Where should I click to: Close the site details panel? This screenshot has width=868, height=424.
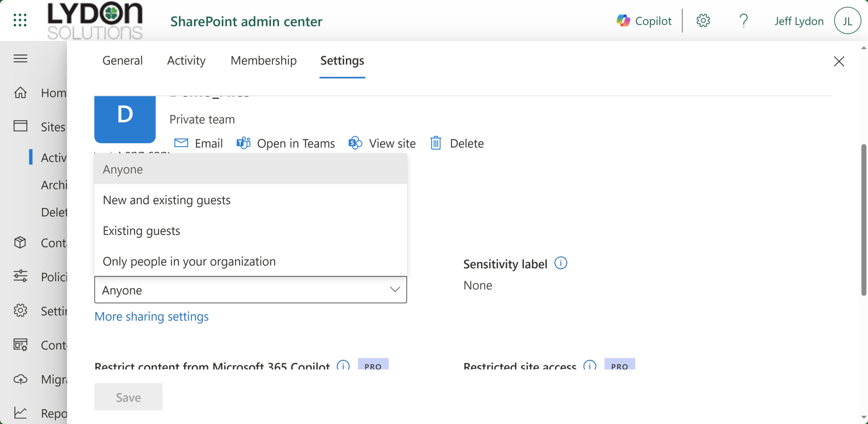tap(839, 61)
